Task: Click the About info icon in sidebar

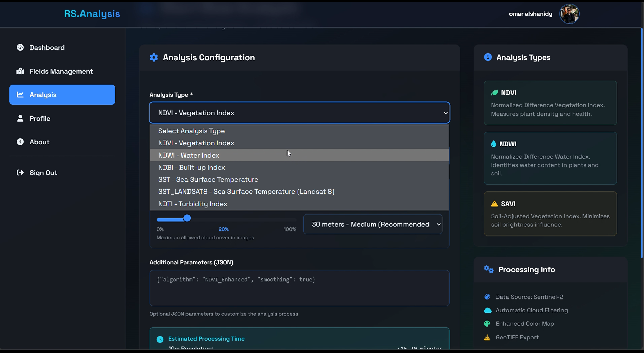Action: [x=20, y=142]
